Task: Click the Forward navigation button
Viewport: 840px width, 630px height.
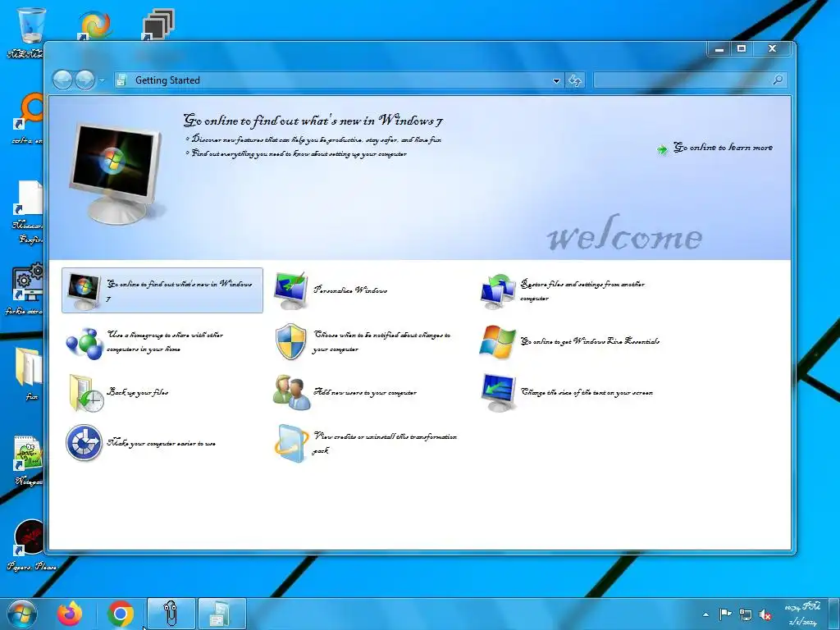Action: point(84,80)
